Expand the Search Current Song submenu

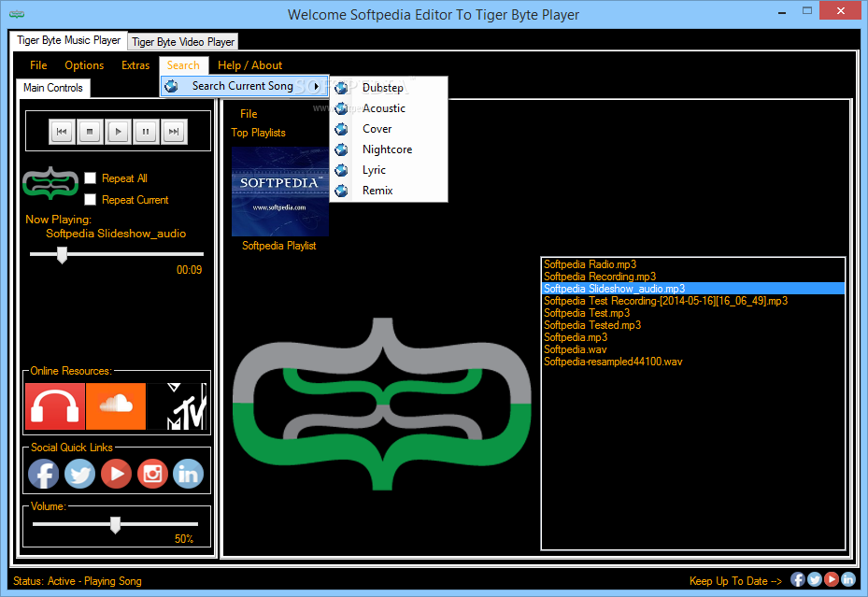click(x=245, y=86)
